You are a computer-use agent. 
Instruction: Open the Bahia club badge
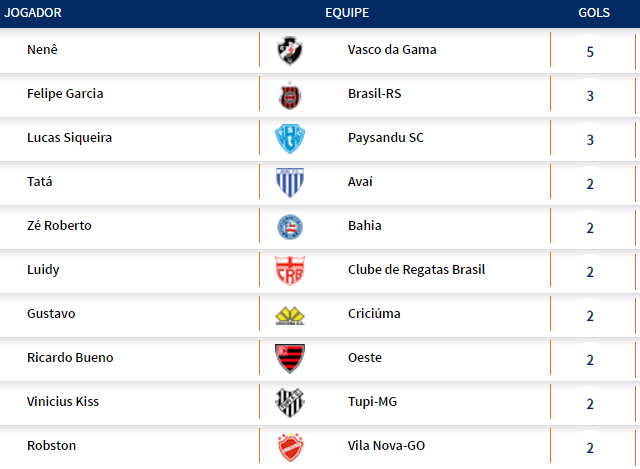coord(290,227)
